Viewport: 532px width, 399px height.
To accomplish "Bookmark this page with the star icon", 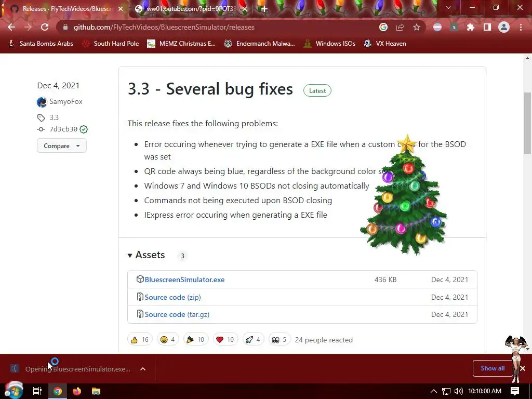I will pyautogui.click(x=417, y=27).
